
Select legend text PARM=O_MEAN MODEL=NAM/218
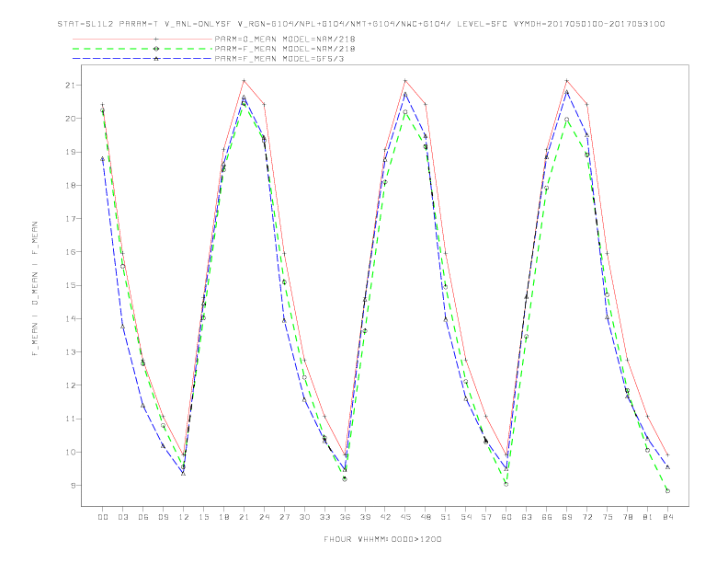[x=285, y=39]
